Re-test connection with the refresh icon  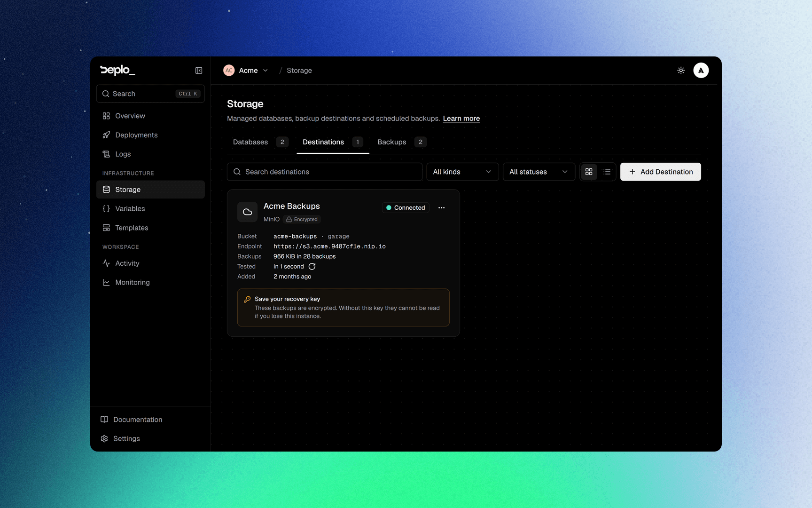click(x=312, y=267)
